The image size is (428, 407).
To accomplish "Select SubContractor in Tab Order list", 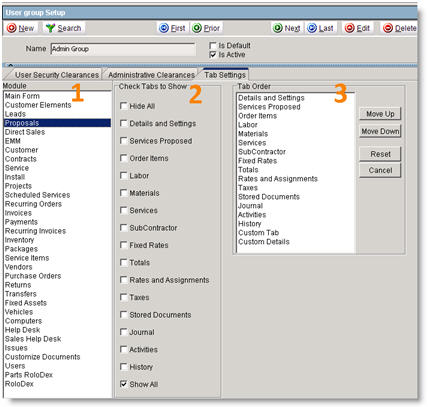I will (296, 152).
